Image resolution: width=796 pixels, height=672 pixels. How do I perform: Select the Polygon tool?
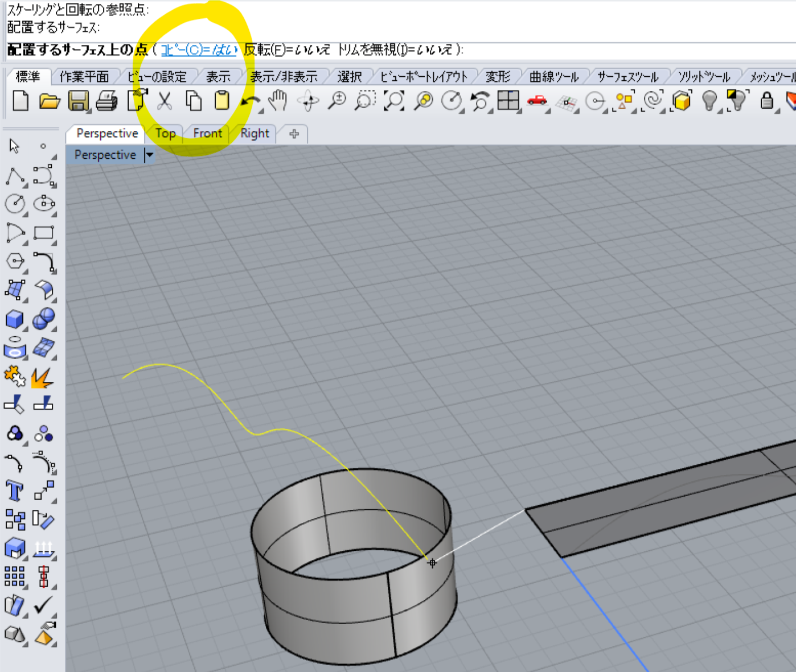[x=15, y=261]
